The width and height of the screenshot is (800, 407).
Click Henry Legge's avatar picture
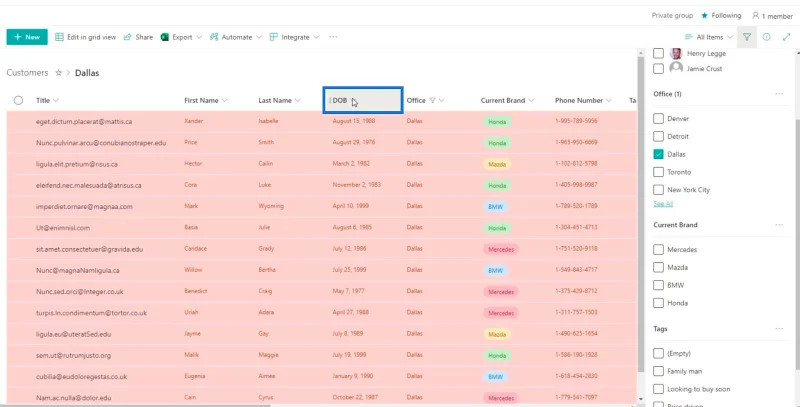point(676,54)
